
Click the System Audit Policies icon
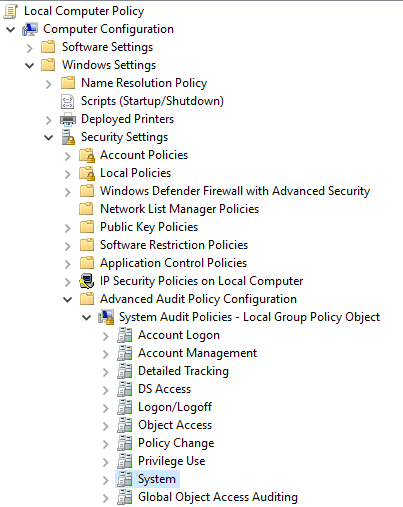click(106, 317)
